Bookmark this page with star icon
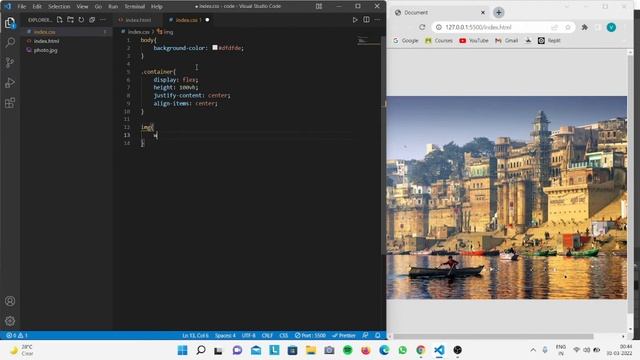The image size is (640, 360). coord(567,27)
